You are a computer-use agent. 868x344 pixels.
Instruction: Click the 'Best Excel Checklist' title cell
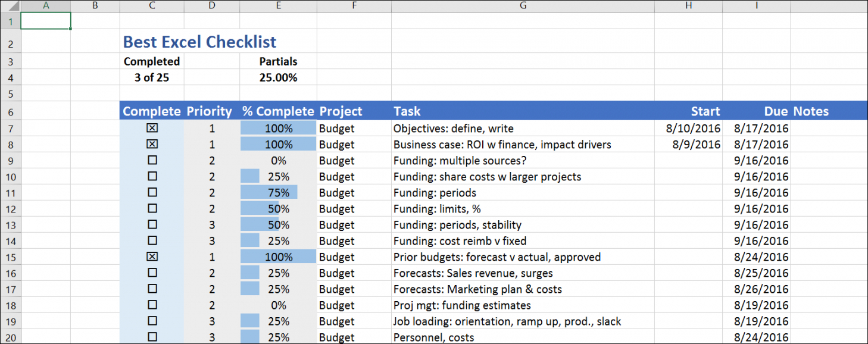199,42
